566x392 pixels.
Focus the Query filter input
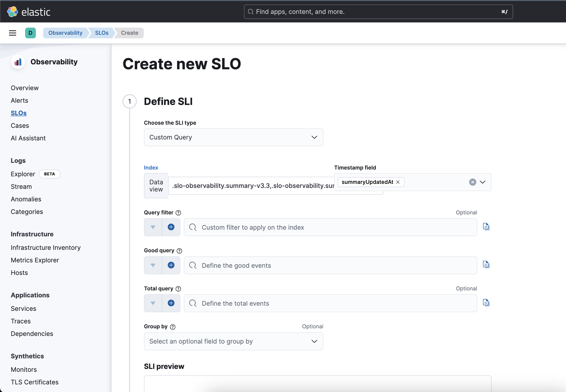(x=330, y=227)
